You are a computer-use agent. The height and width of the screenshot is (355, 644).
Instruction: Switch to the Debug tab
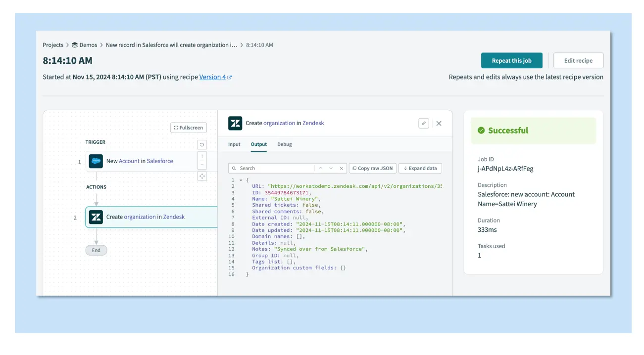[285, 144]
